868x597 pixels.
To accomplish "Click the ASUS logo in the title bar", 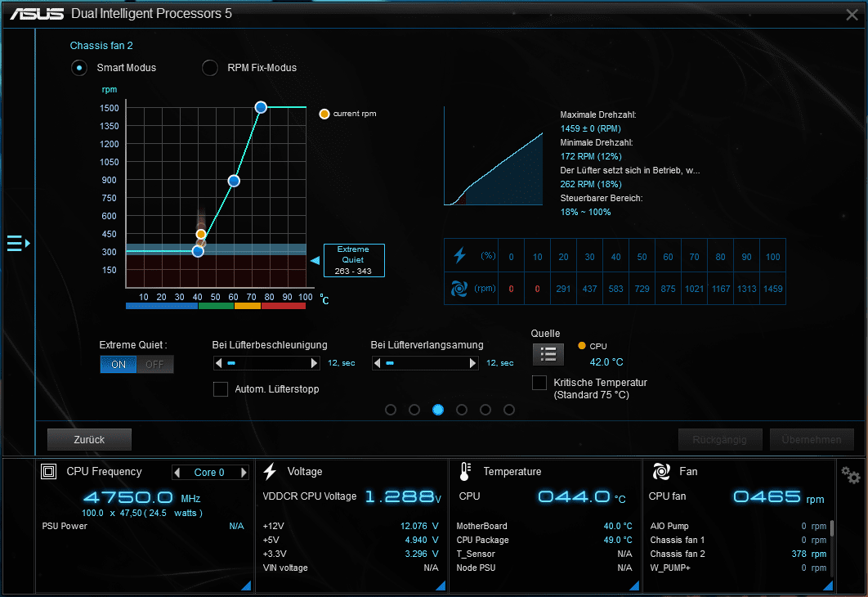I will tap(37, 13).
